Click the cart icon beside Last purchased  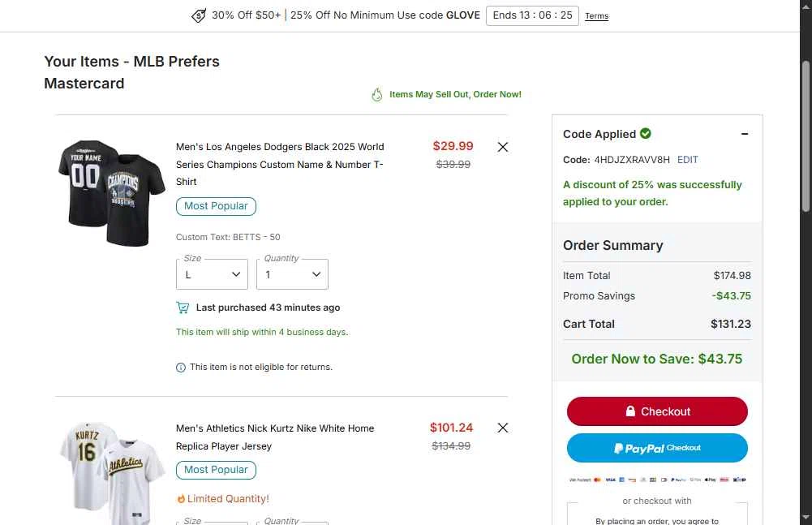tap(183, 308)
